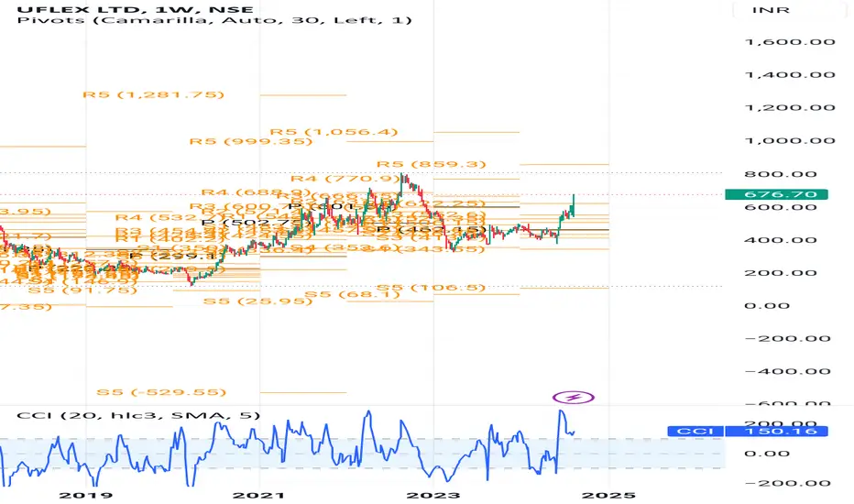The image size is (854, 504).
Task: Select the S5 (25.95) pivot label
Action: [x=257, y=301]
